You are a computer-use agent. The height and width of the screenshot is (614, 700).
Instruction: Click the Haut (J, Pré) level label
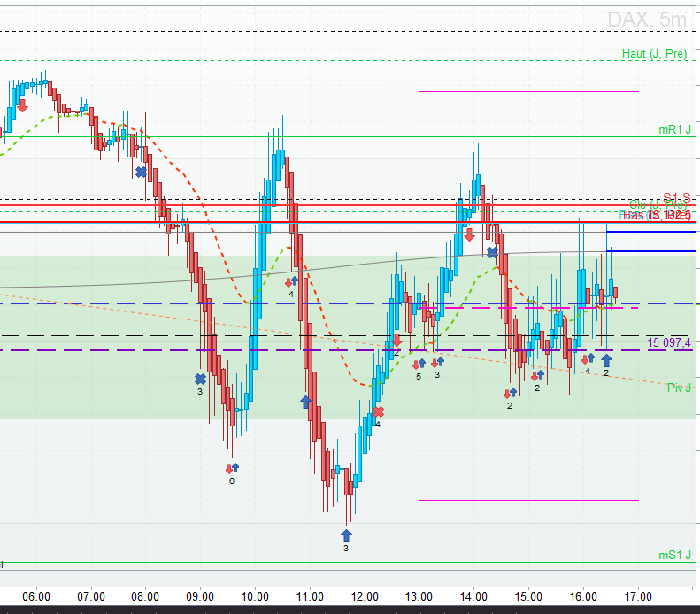coord(655,54)
